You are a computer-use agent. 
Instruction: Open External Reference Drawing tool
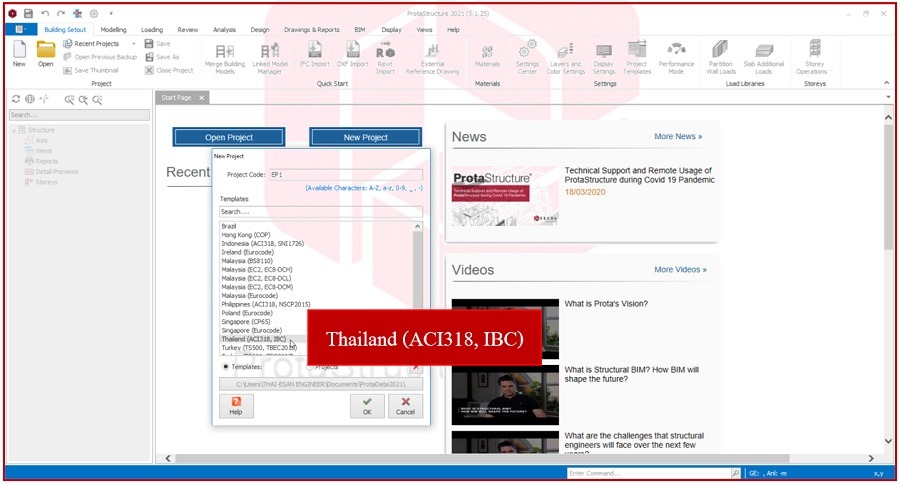pyautogui.click(x=433, y=59)
